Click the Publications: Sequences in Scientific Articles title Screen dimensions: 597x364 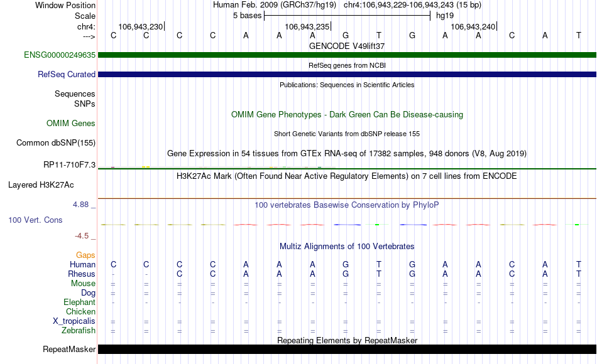tap(347, 85)
